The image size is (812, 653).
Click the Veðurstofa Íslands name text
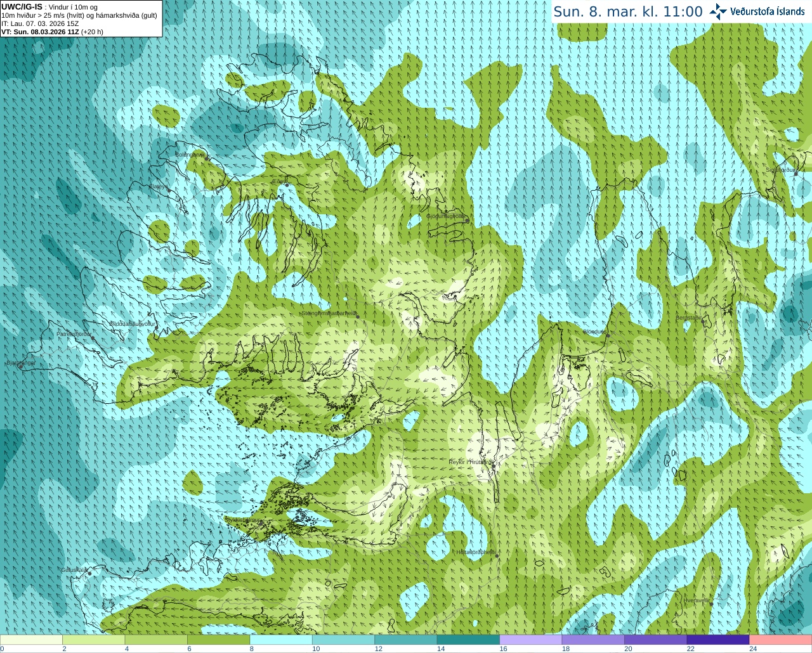pyautogui.click(x=768, y=11)
